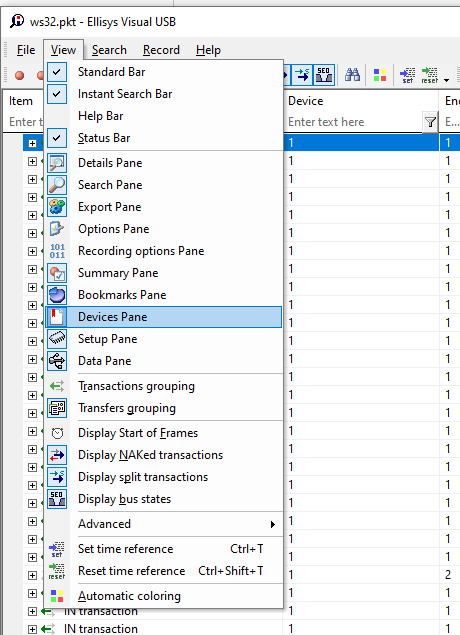460x635 pixels.
Task: Select Summary Pane menu entry
Action: [x=164, y=273]
